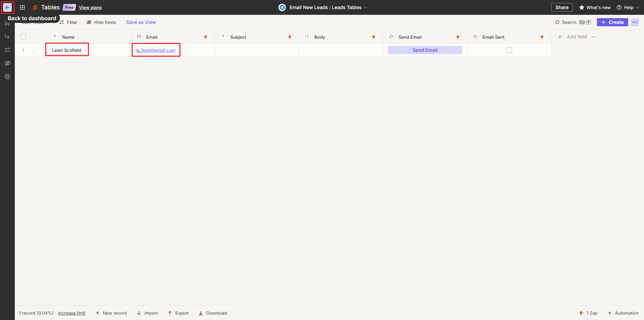Click the lightning bolt in Body column
644x320 pixels.
point(374,37)
